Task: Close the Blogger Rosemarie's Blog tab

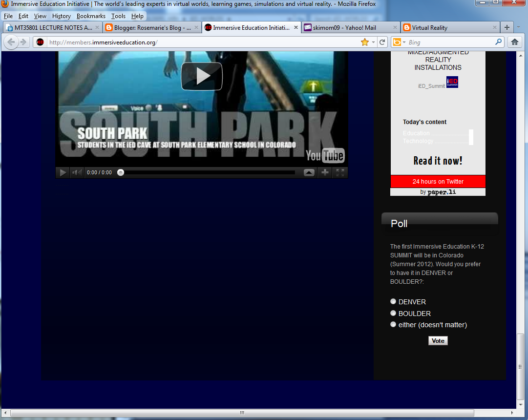Action: 196,27
